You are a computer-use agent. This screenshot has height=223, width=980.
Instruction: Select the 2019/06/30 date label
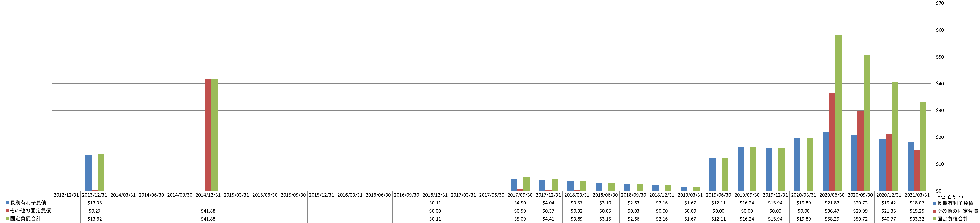719,195
